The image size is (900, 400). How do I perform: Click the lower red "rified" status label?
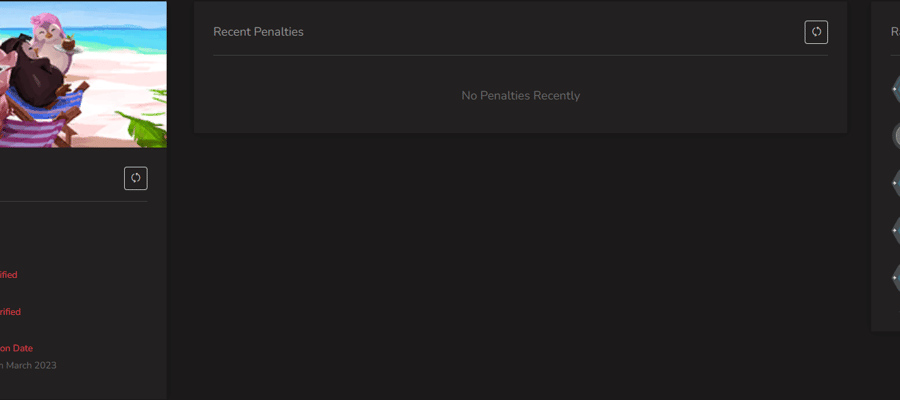tap(10, 312)
